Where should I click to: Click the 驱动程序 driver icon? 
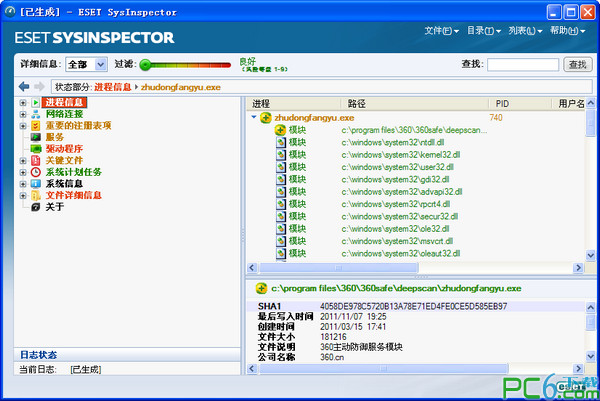(x=36, y=149)
